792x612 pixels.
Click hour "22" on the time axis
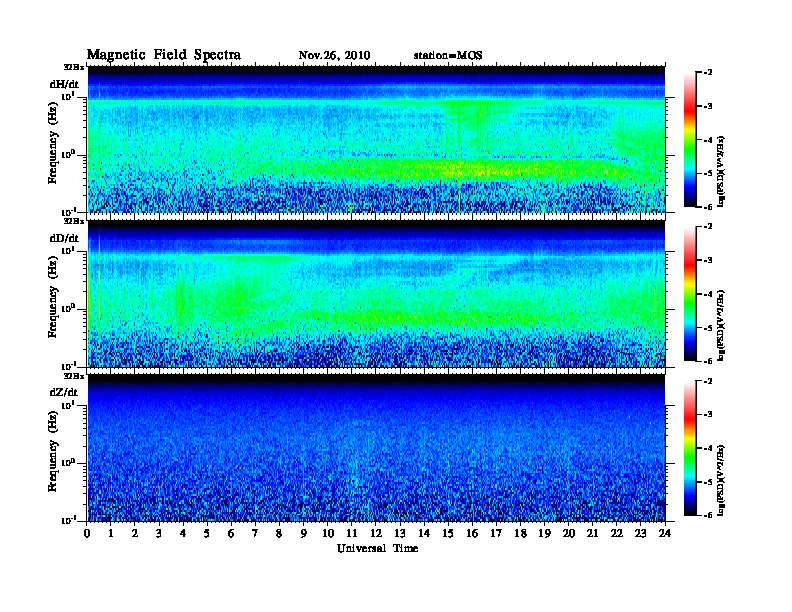(x=617, y=533)
